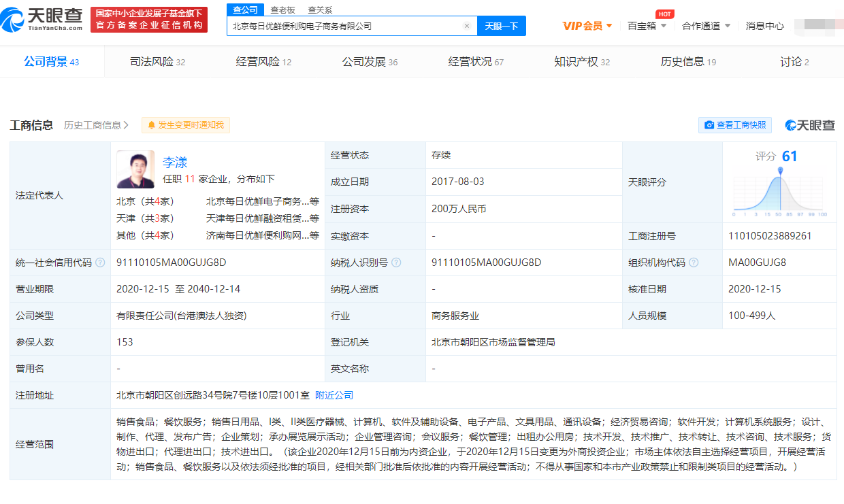Click the 天眼评分 score distribution chart
Viewport: 844px width, 504px height.
779,193
